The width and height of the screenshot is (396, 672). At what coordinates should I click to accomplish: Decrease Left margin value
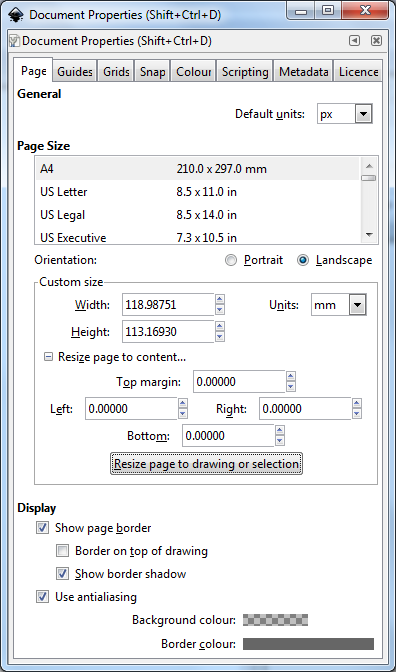[x=183, y=414]
